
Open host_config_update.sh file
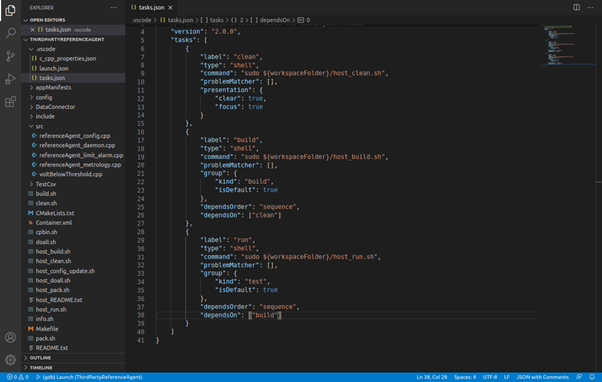pos(65,271)
